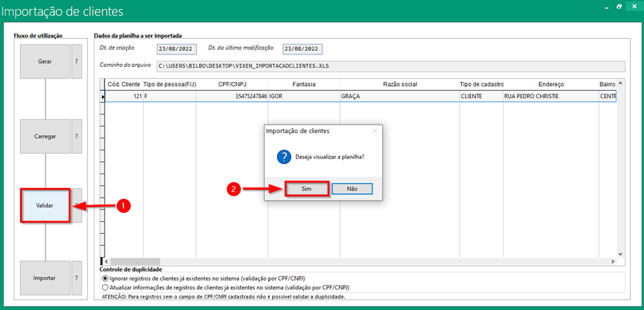The height and width of the screenshot is (310, 644).
Task: Click the CPF/CNPJ column header
Action: [x=231, y=84]
